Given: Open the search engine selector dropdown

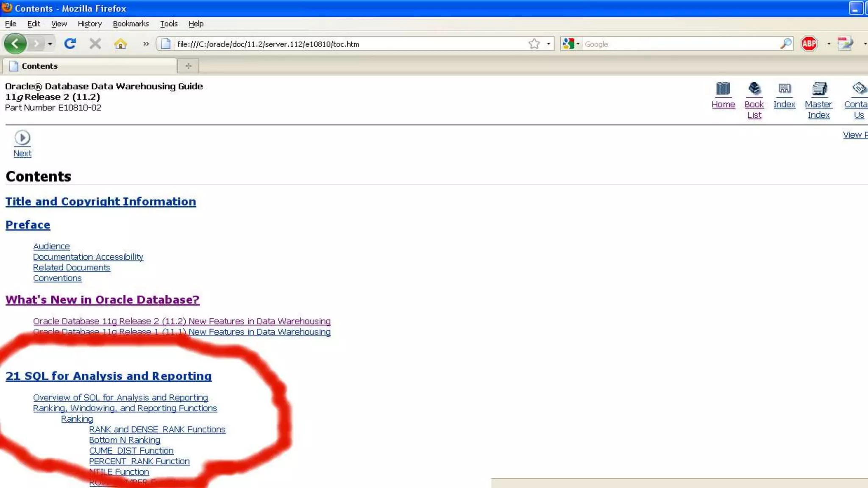Looking at the screenshot, I should 571,44.
